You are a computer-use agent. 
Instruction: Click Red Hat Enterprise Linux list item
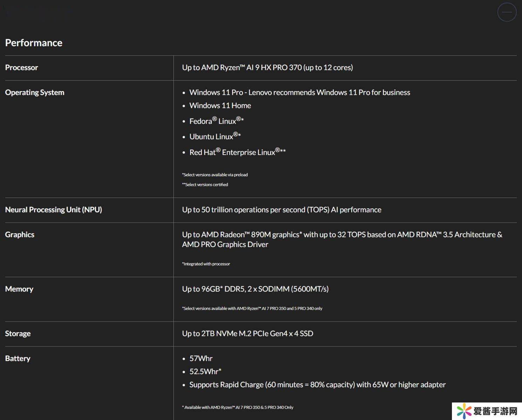237,152
